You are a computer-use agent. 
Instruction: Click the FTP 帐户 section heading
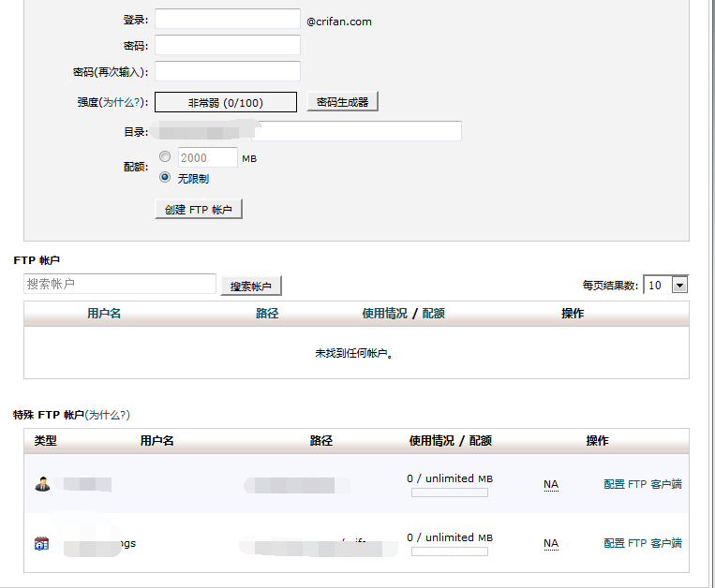pyautogui.click(x=37, y=260)
